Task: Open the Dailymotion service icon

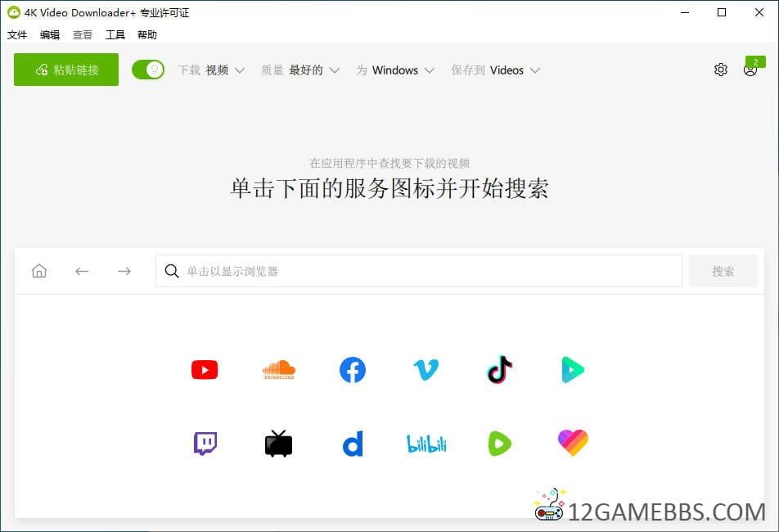Action: click(352, 444)
